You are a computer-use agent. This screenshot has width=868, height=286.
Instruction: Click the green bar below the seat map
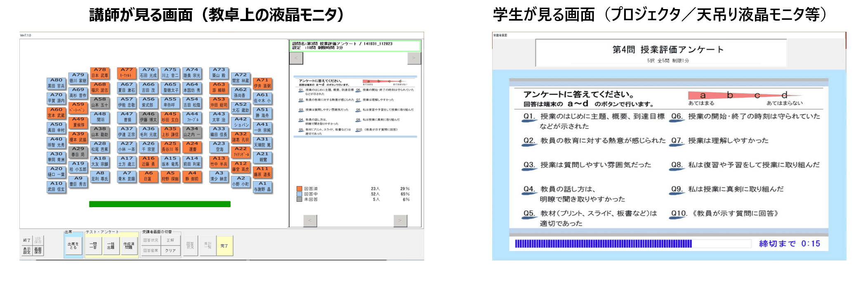[160, 204]
